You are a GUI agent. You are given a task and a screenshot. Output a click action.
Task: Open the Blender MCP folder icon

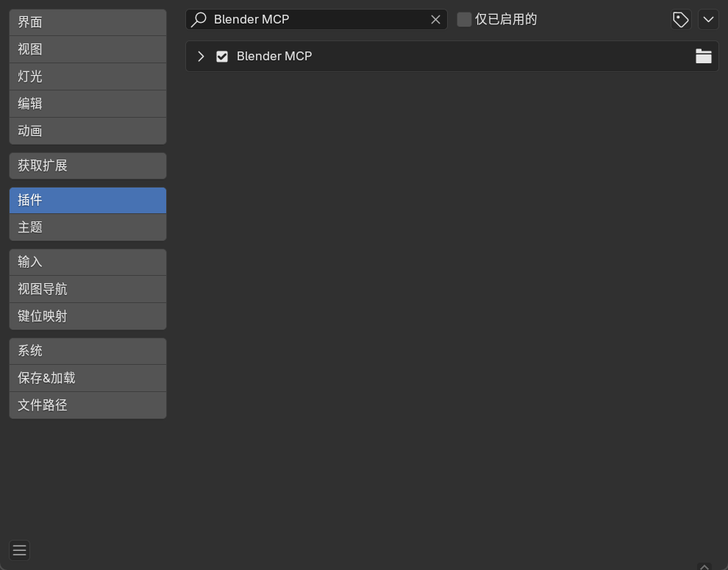point(704,56)
